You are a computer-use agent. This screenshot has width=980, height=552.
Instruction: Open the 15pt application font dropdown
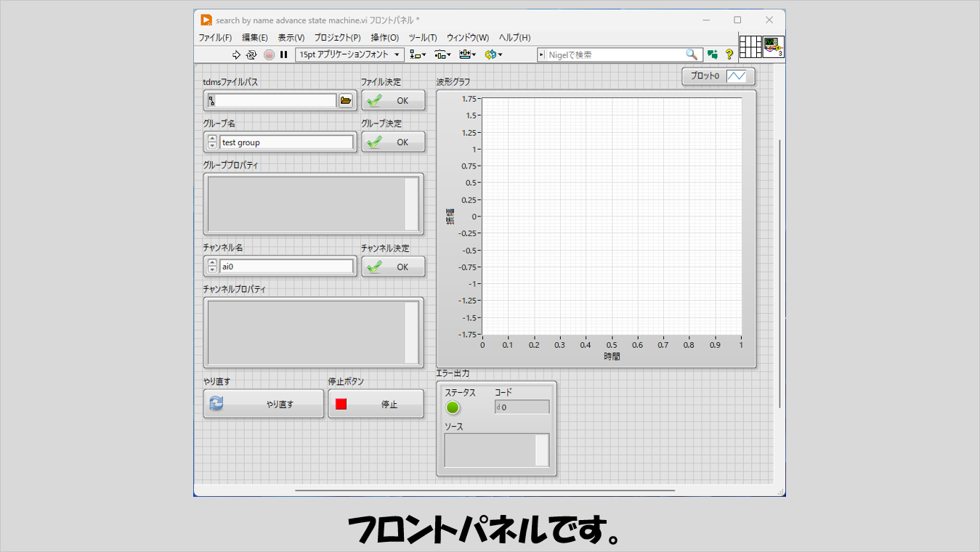pos(349,54)
